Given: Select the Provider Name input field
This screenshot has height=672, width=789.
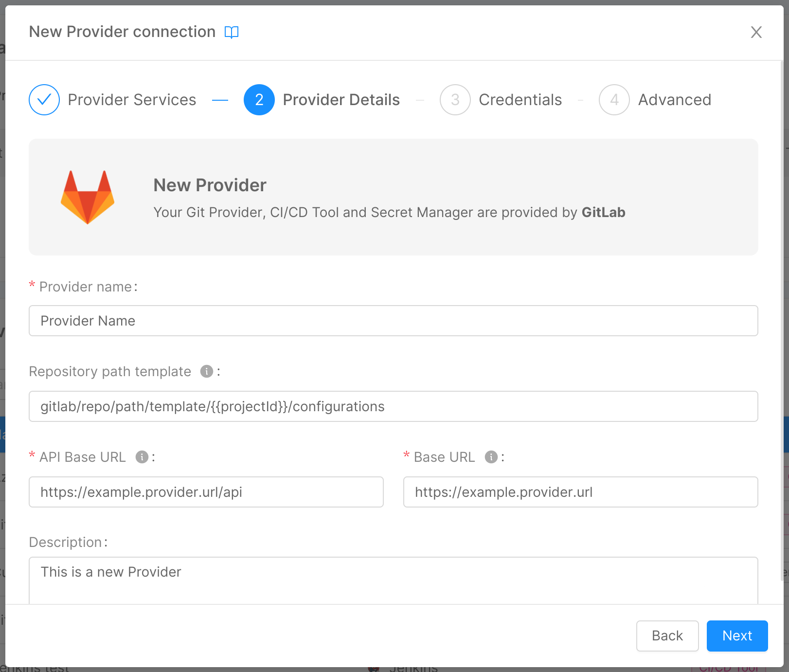Looking at the screenshot, I should coord(394,321).
